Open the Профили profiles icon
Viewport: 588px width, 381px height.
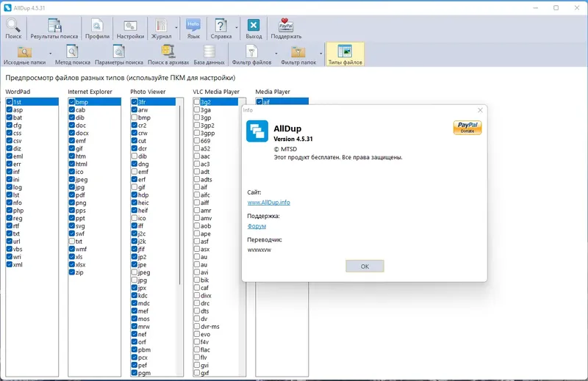click(x=97, y=29)
